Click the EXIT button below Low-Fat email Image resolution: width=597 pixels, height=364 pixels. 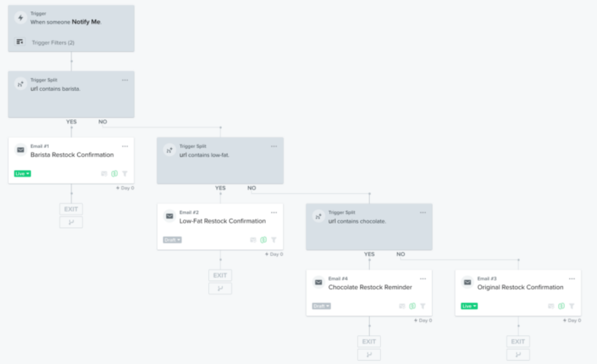point(220,275)
